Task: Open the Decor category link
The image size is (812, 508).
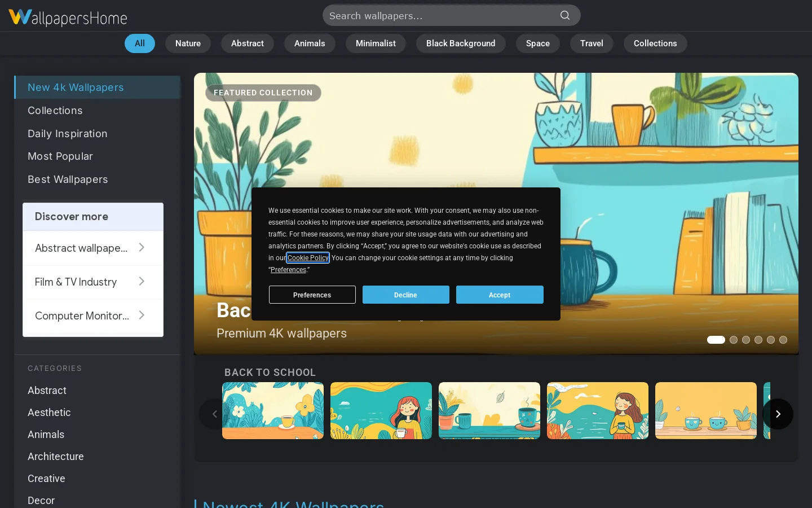Action: pyautogui.click(x=41, y=501)
